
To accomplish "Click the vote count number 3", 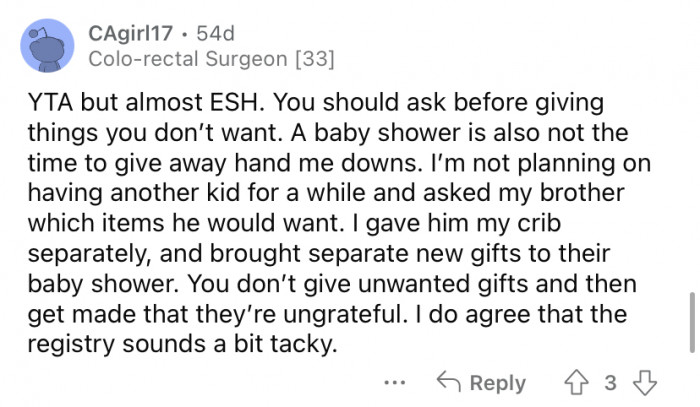I will (610, 383).
